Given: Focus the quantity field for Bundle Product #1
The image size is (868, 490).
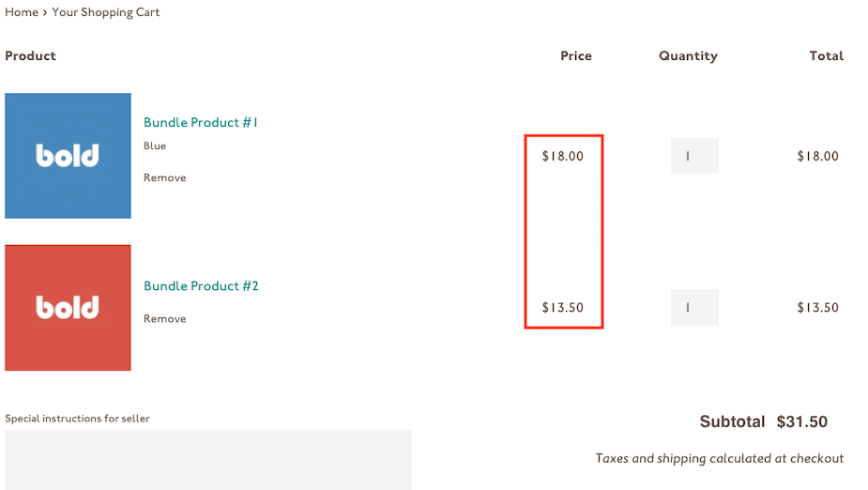Looking at the screenshot, I should click(x=694, y=156).
